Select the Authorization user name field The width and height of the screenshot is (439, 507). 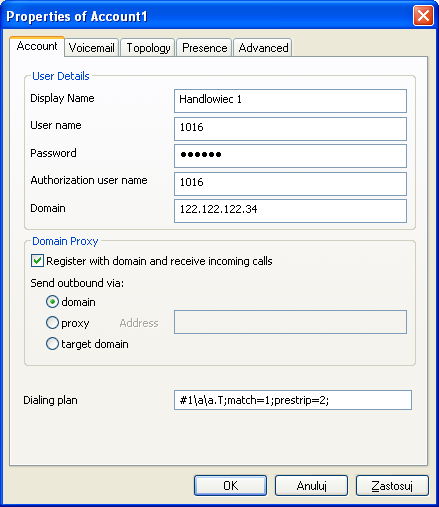290,184
